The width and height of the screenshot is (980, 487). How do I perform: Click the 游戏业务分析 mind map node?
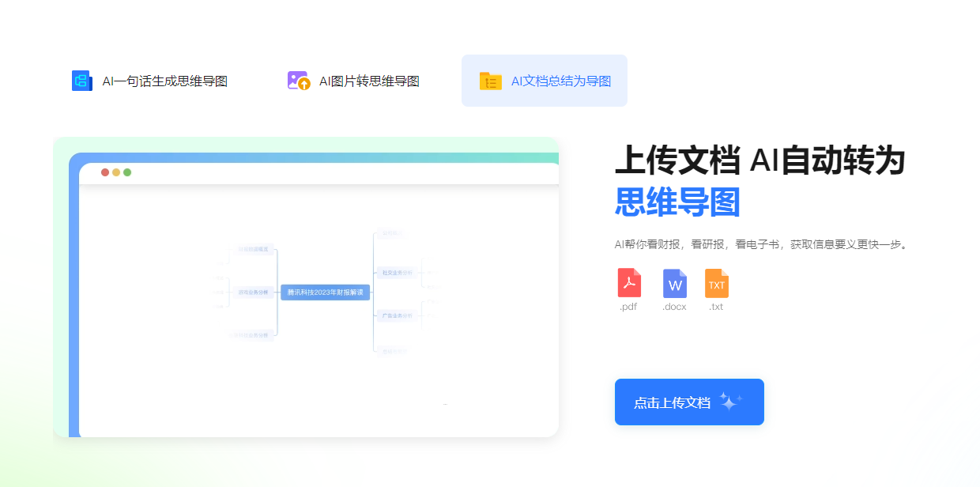[x=254, y=292]
